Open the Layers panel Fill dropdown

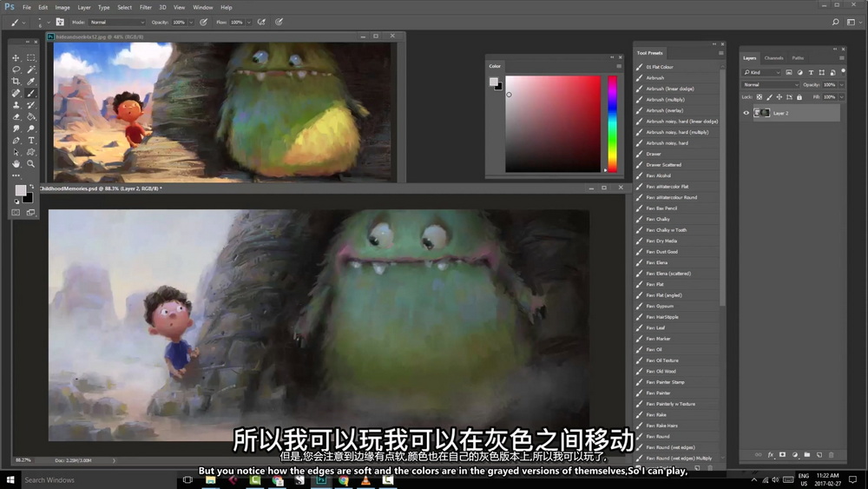pyautogui.click(x=842, y=97)
